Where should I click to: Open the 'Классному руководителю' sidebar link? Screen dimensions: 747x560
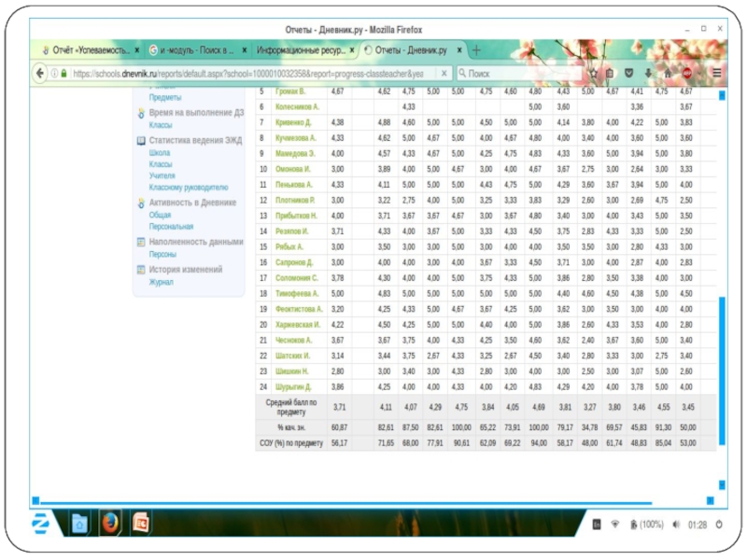[188, 187]
